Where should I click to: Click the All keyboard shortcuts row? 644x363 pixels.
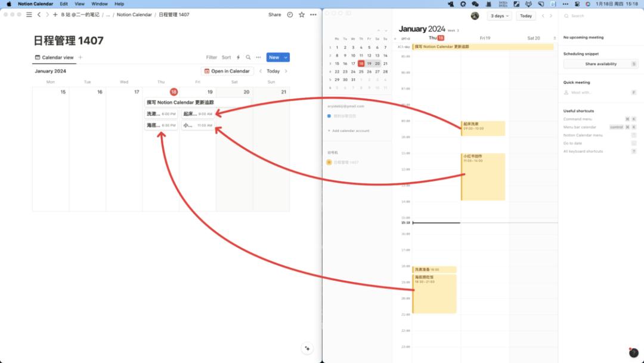pos(600,152)
